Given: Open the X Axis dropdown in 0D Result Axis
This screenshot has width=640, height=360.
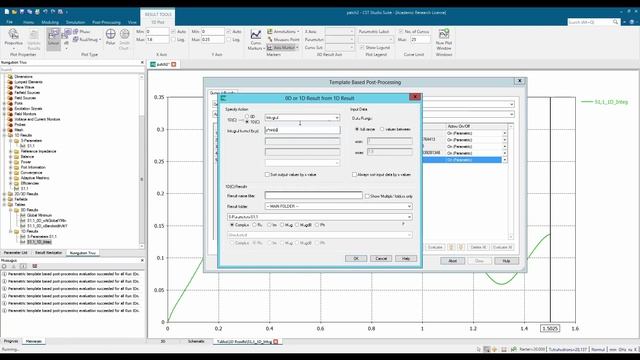Looking at the screenshot, I should click(x=340, y=31).
